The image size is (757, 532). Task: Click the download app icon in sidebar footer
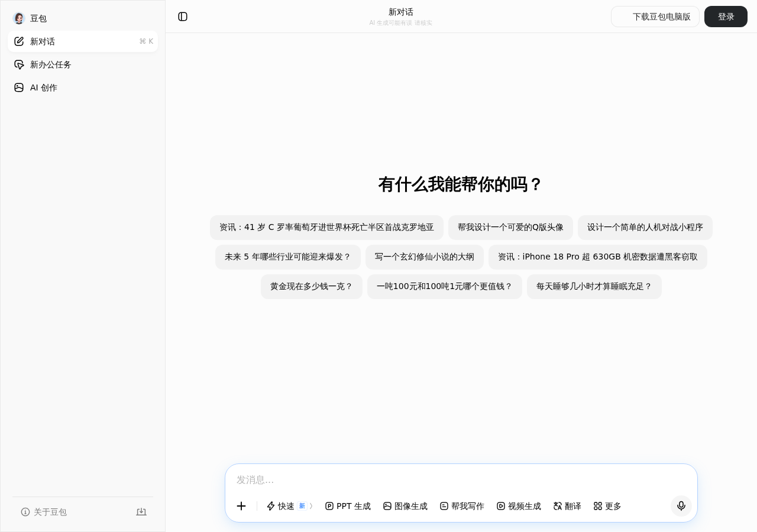coord(141,512)
